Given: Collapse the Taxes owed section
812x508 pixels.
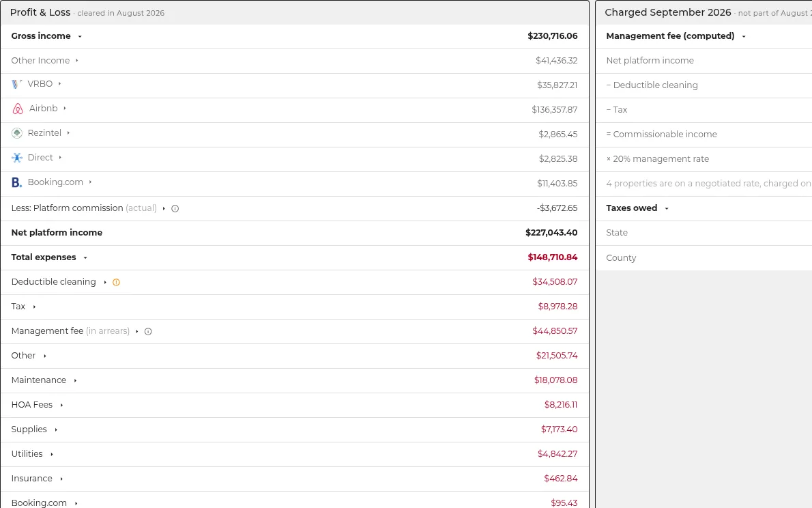Looking at the screenshot, I should click(x=667, y=208).
